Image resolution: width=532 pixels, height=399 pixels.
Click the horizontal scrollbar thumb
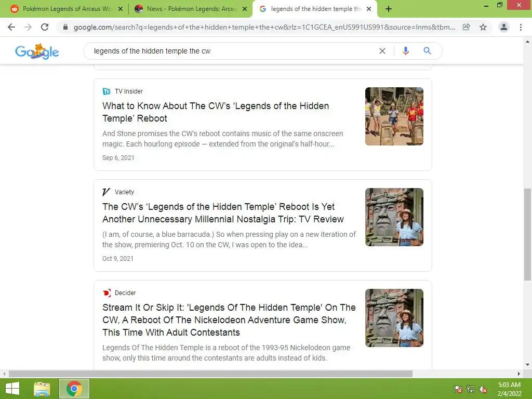tap(210, 374)
